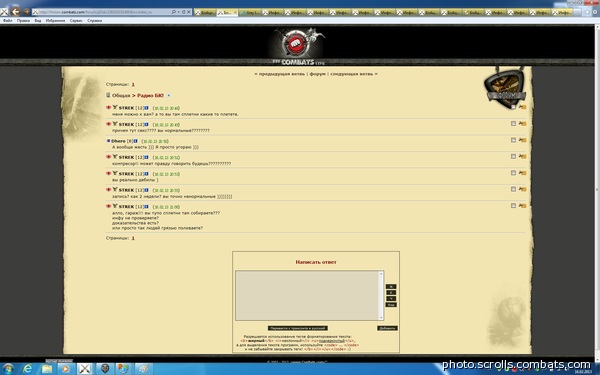Viewport: 600px width, 375px height.
Task: Click the browser Forward arrow
Action: pyautogui.click(x=26, y=12)
